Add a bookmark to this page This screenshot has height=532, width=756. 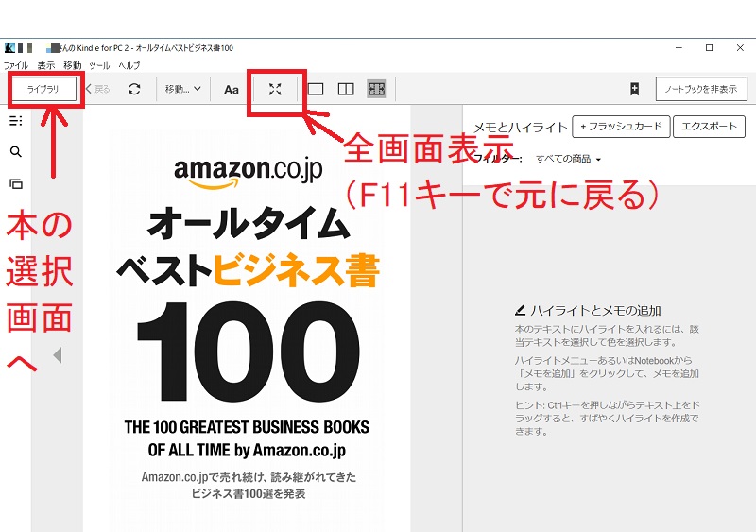click(634, 89)
